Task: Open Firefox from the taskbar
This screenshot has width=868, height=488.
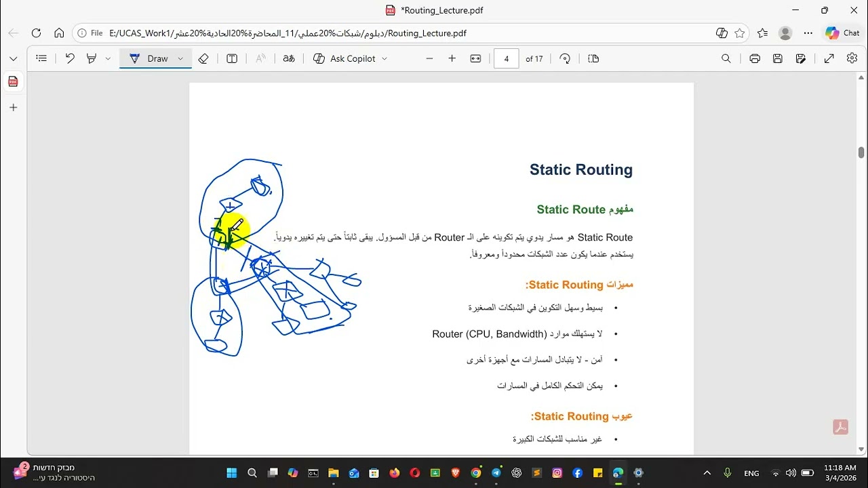Action: click(x=394, y=472)
